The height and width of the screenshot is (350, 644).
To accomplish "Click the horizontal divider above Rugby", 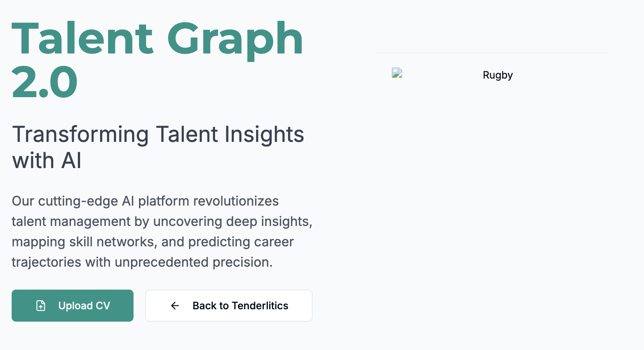I will pos(492,53).
